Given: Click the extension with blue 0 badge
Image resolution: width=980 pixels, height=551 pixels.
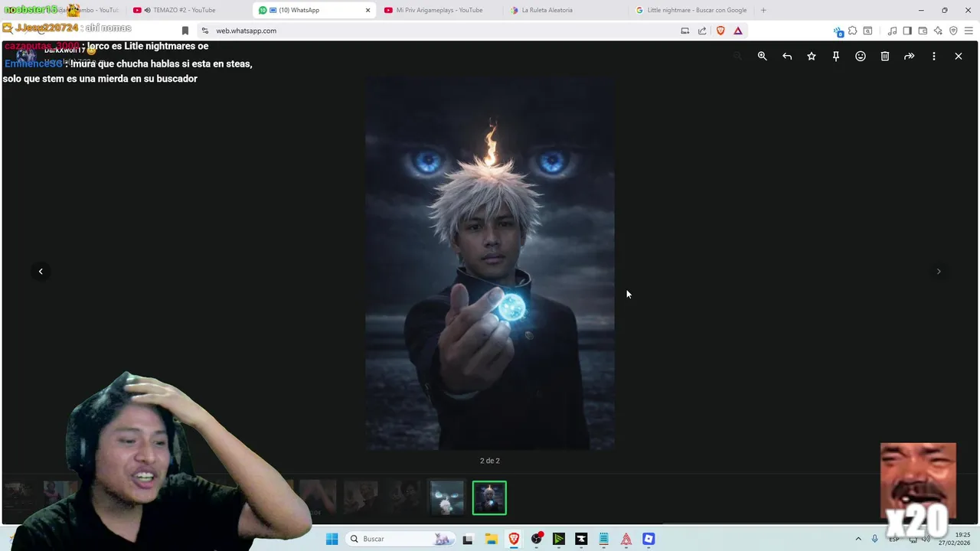Looking at the screenshot, I should (838, 31).
